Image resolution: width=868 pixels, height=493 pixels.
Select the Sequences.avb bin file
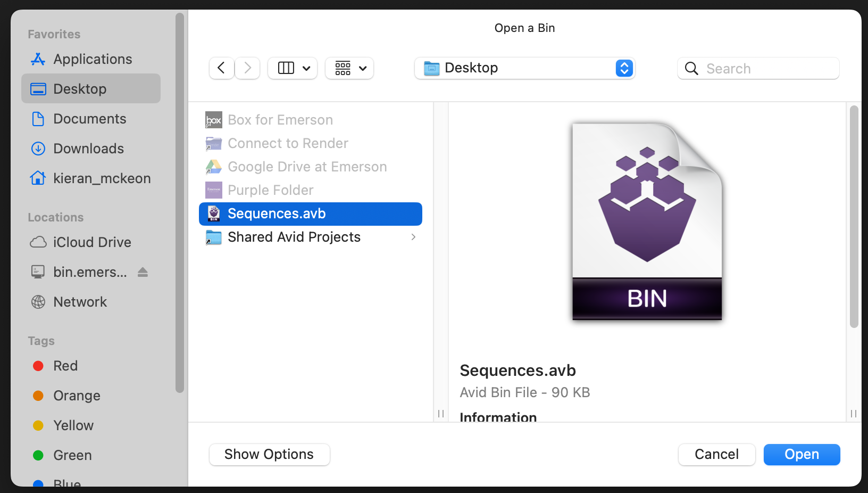click(x=311, y=213)
